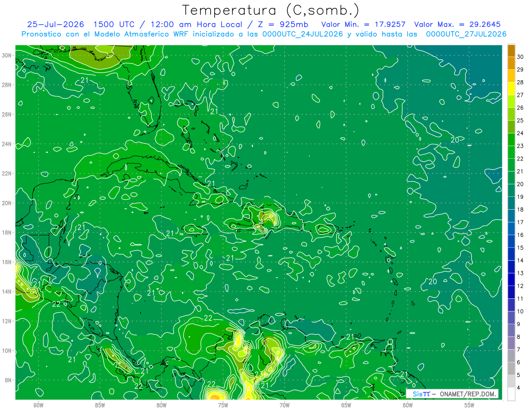This screenshot has height=411, width=532.
Task: Click the 22N latitude axis label
Action: click(x=6, y=173)
